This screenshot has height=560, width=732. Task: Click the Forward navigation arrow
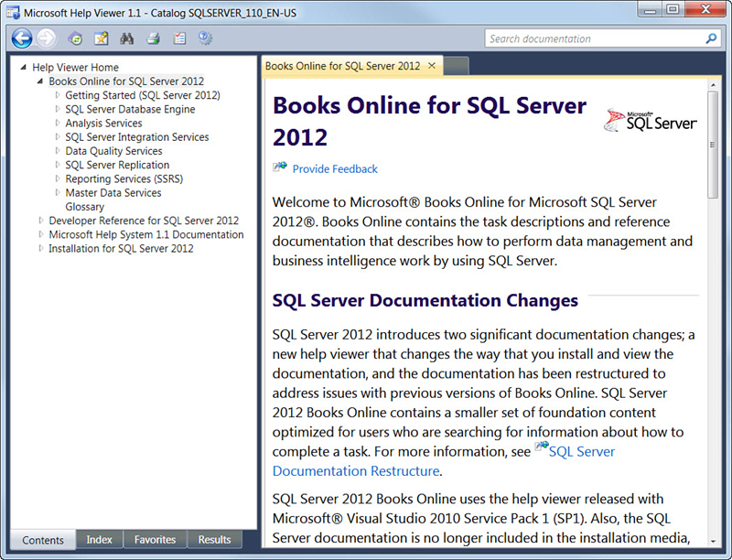(x=46, y=38)
